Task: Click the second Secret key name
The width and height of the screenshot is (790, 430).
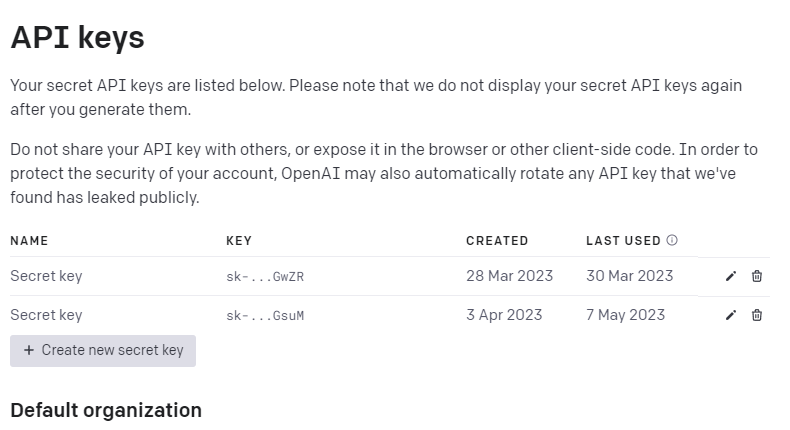Action: coord(46,315)
